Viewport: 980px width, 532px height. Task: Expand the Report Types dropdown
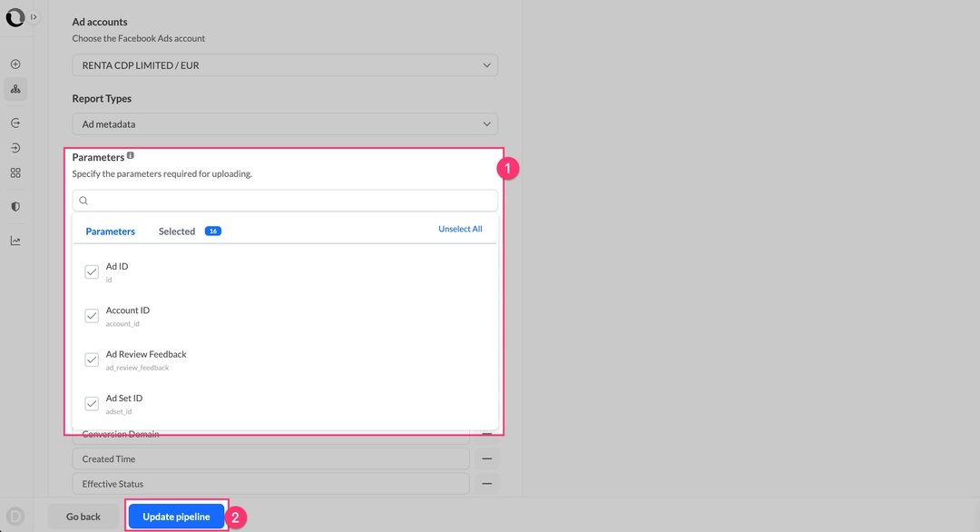coord(285,124)
